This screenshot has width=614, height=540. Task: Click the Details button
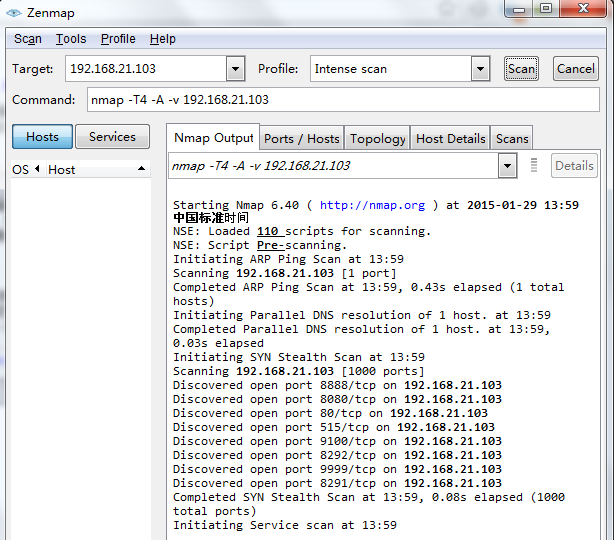click(574, 166)
